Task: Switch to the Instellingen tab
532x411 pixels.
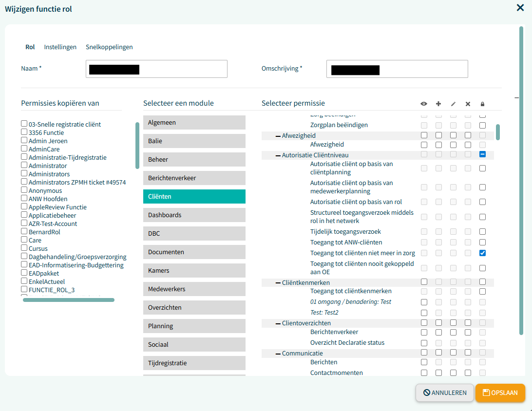Action: click(x=60, y=47)
